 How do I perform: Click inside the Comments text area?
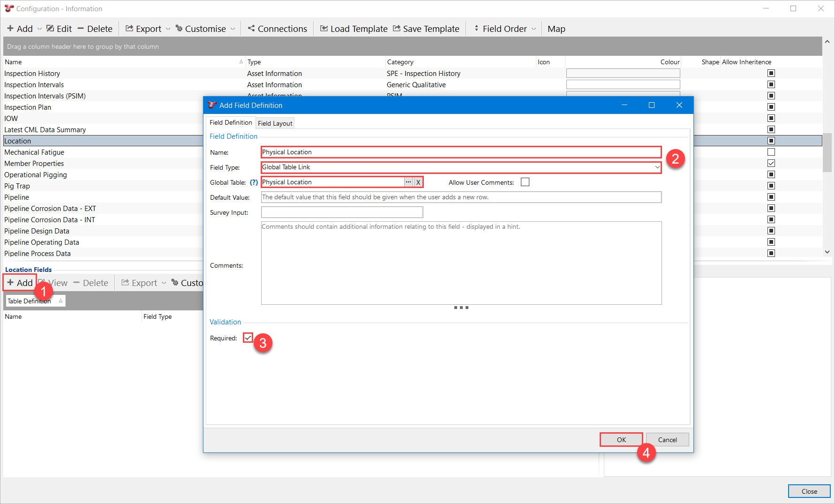pyautogui.click(x=461, y=263)
